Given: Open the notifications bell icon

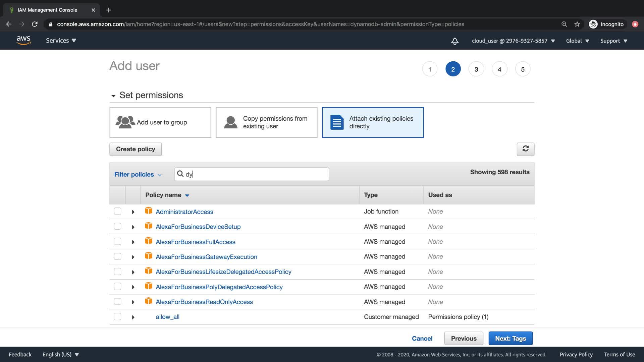Looking at the screenshot, I should point(454,41).
